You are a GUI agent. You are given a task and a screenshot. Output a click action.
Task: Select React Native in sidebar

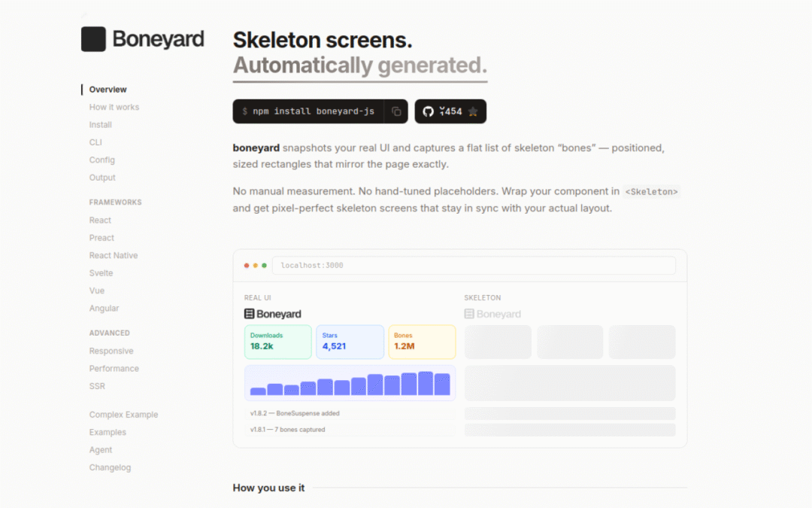114,256
